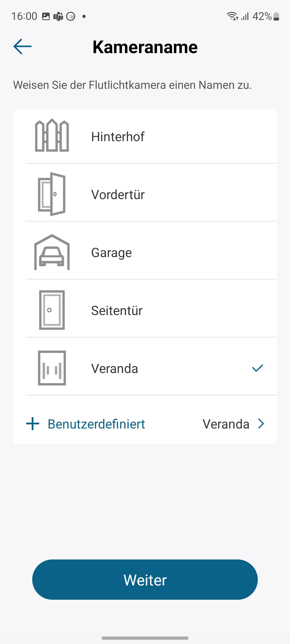This screenshot has height=644, width=290.
Task: Tap the battery status indicator
Action: (x=276, y=16)
